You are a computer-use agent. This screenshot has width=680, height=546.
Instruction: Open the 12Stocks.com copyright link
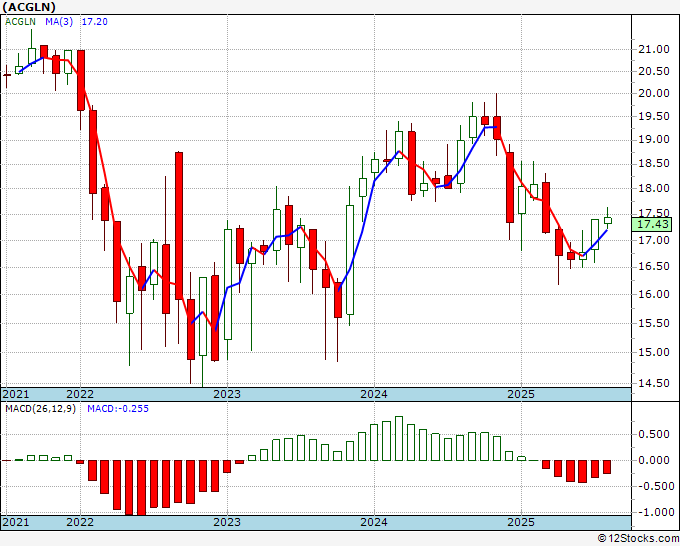point(638,539)
